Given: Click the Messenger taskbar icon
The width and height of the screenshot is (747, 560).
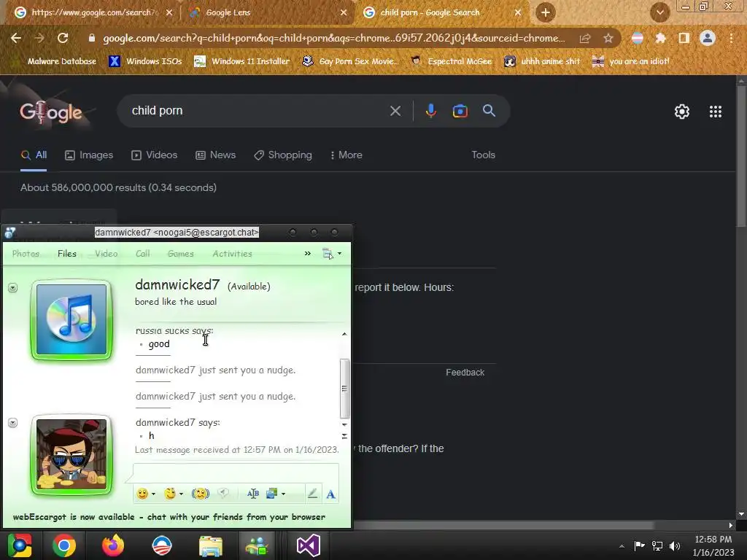Looking at the screenshot, I should click(258, 545).
